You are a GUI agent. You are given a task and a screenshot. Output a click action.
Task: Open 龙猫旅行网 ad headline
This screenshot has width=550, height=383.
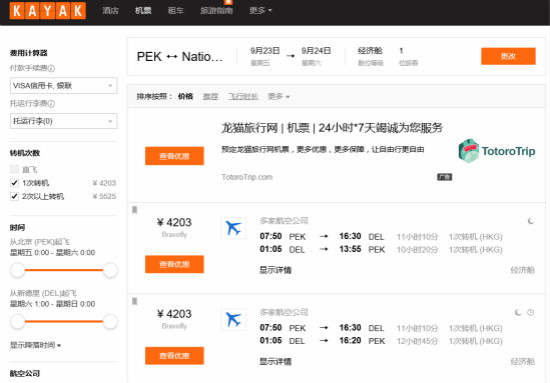332,128
